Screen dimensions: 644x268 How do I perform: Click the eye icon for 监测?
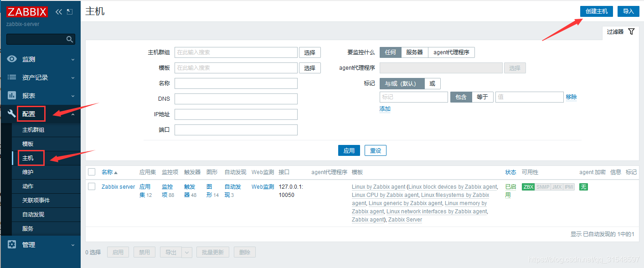coord(12,59)
